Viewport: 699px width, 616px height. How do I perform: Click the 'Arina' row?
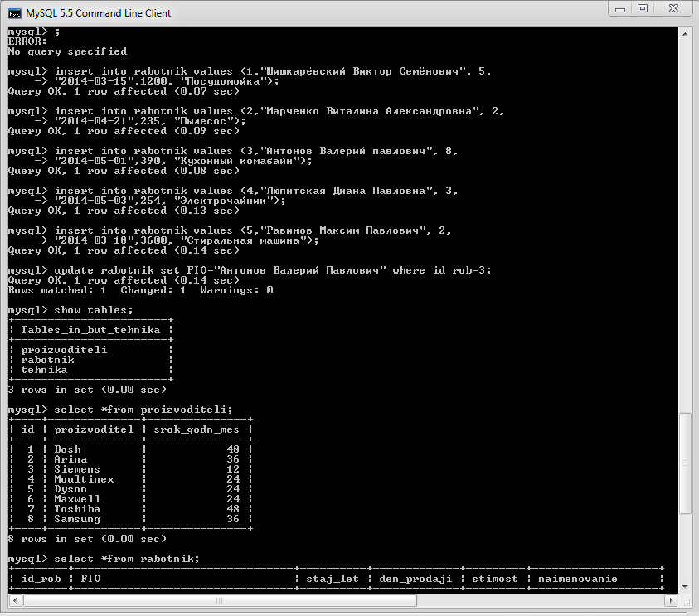pyautogui.click(x=131, y=459)
